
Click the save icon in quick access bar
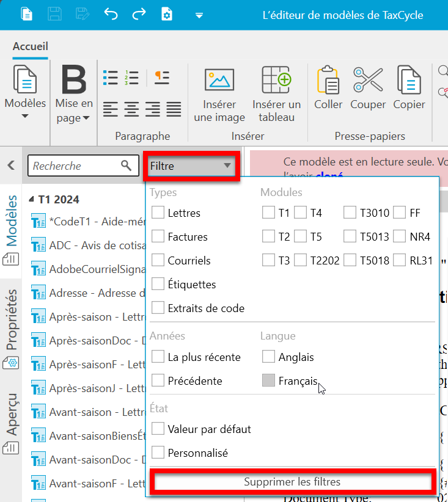[x=54, y=15]
